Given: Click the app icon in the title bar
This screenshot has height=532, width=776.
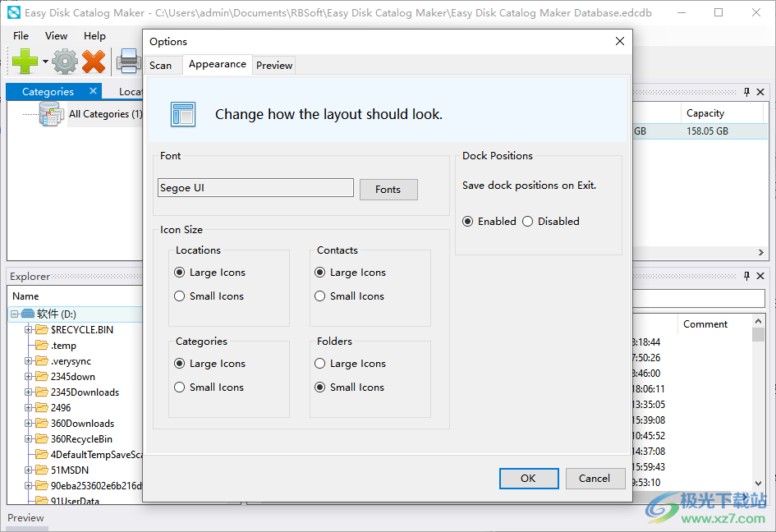Looking at the screenshot, I should (14, 13).
